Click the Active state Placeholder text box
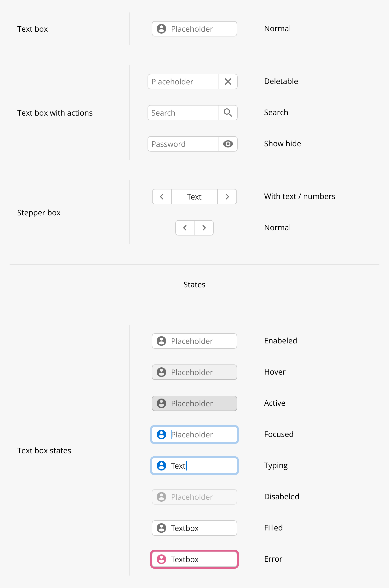 tap(194, 403)
